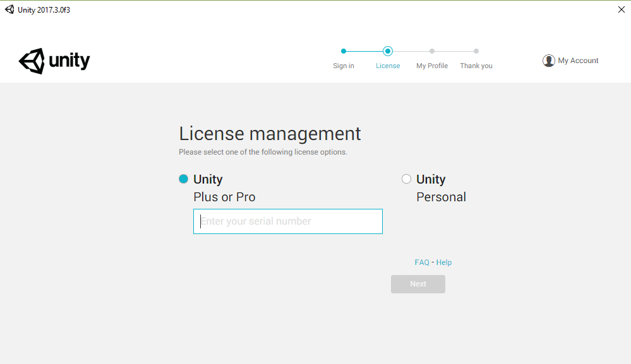Click the Sign in step dot
Image resolution: width=631 pixels, height=364 pixels.
tap(343, 51)
